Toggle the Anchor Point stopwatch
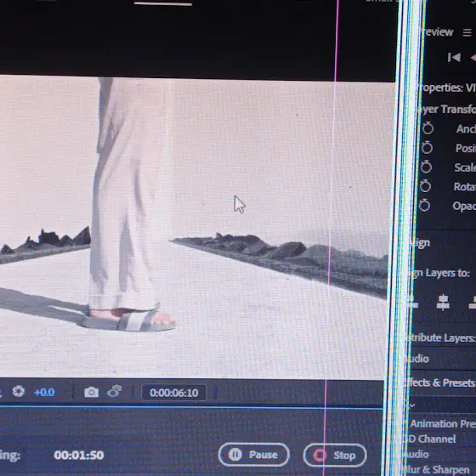 point(428,128)
